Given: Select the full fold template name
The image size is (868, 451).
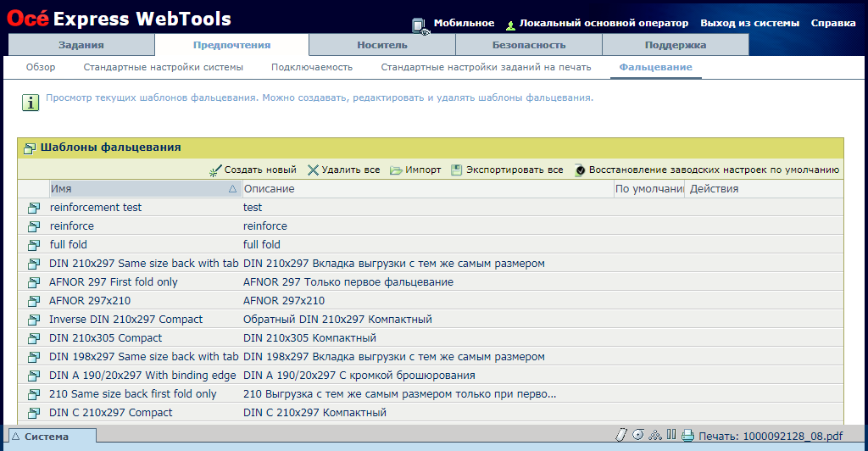Looking at the screenshot, I should [68, 245].
